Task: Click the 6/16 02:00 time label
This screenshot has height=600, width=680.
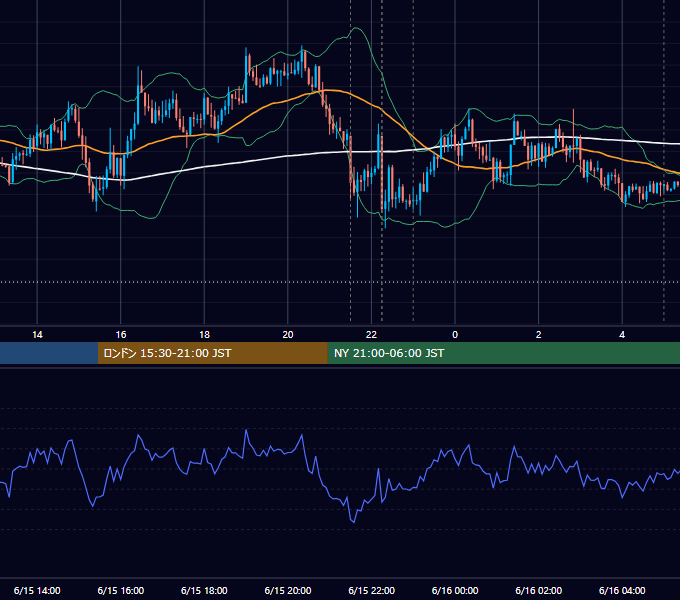Action: tap(539, 590)
